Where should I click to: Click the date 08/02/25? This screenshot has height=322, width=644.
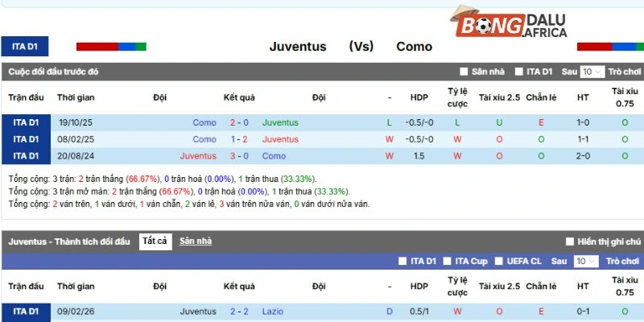[x=76, y=139]
